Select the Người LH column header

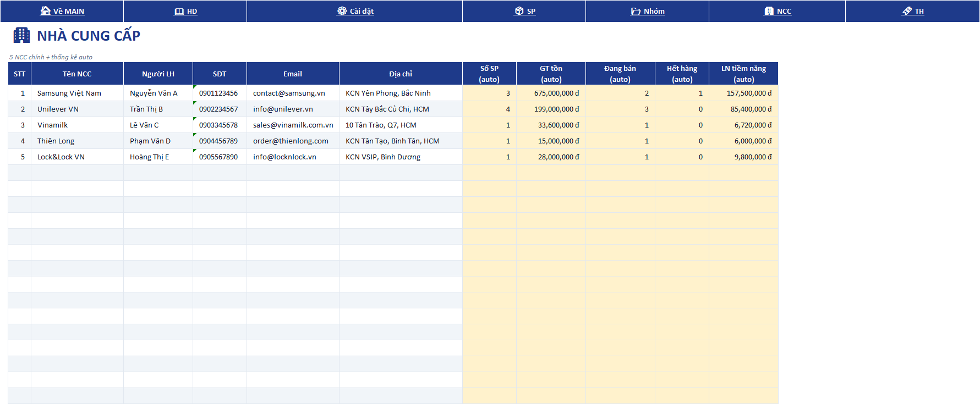tap(158, 74)
